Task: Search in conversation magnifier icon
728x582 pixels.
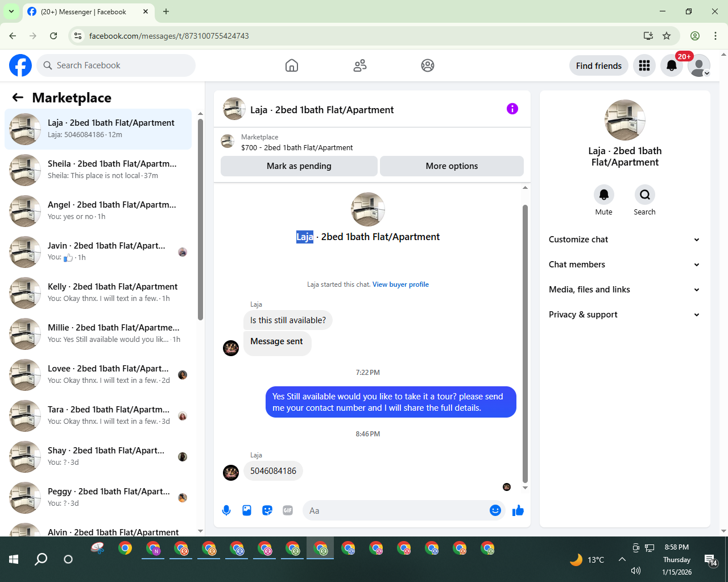Action: [645, 195]
